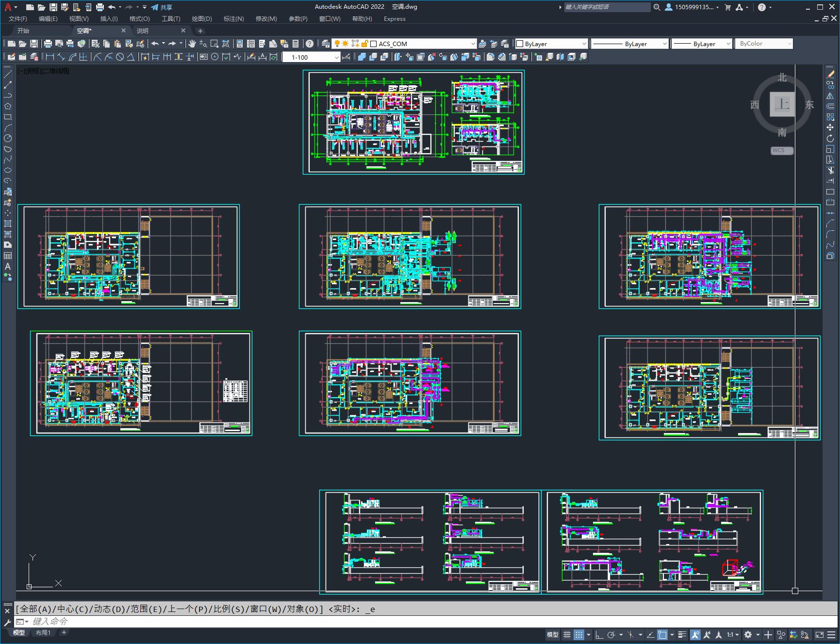Image resolution: width=840 pixels, height=644 pixels.
Task: Toggle drawing grid display in status bar
Action: pyautogui.click(x=567, y=634)
